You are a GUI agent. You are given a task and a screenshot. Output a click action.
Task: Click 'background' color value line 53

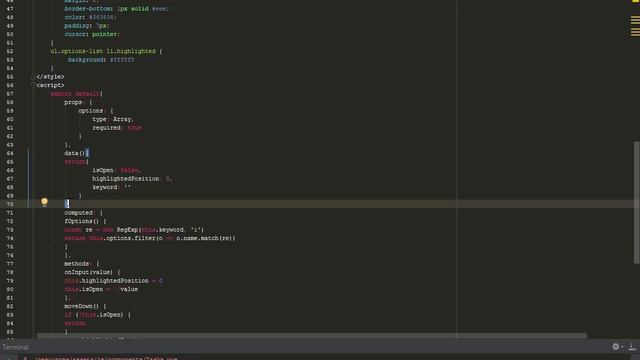pos(122,60)
